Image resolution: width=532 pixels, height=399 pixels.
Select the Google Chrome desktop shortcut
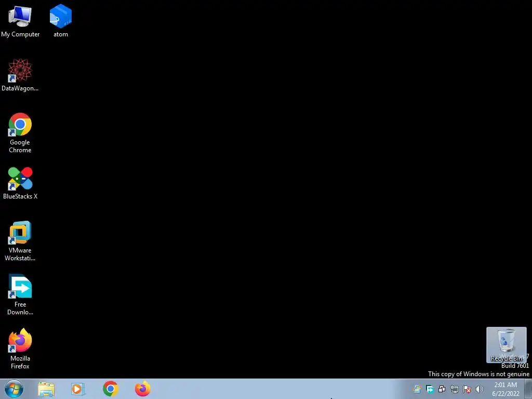[x=20, y=132]
